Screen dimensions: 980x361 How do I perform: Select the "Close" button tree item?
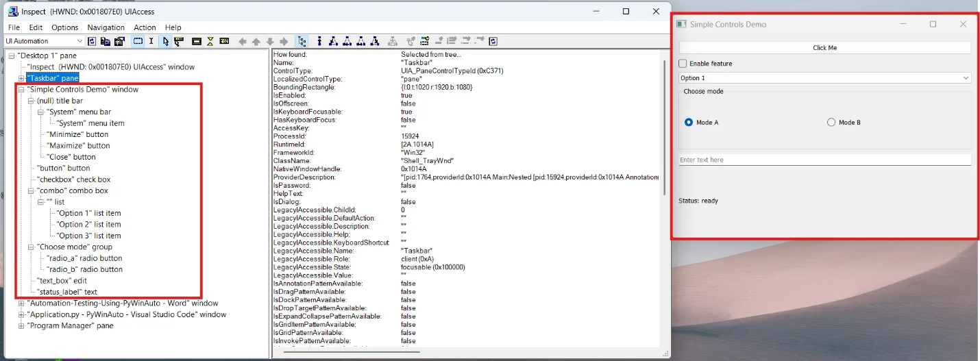click(x=71, y=158)
